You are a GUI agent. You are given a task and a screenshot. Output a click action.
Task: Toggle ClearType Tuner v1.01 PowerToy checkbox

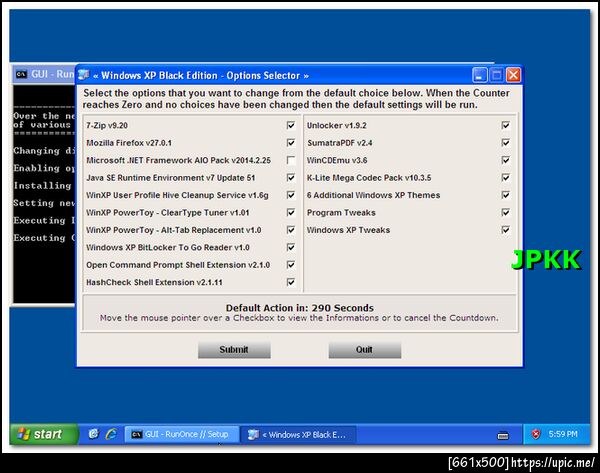[x=291, y=212]
